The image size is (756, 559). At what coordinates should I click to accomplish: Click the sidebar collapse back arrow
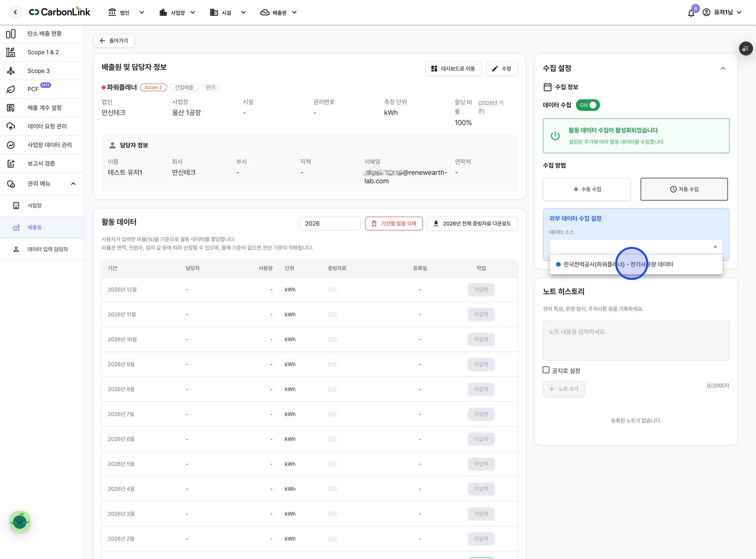point(15,12)
